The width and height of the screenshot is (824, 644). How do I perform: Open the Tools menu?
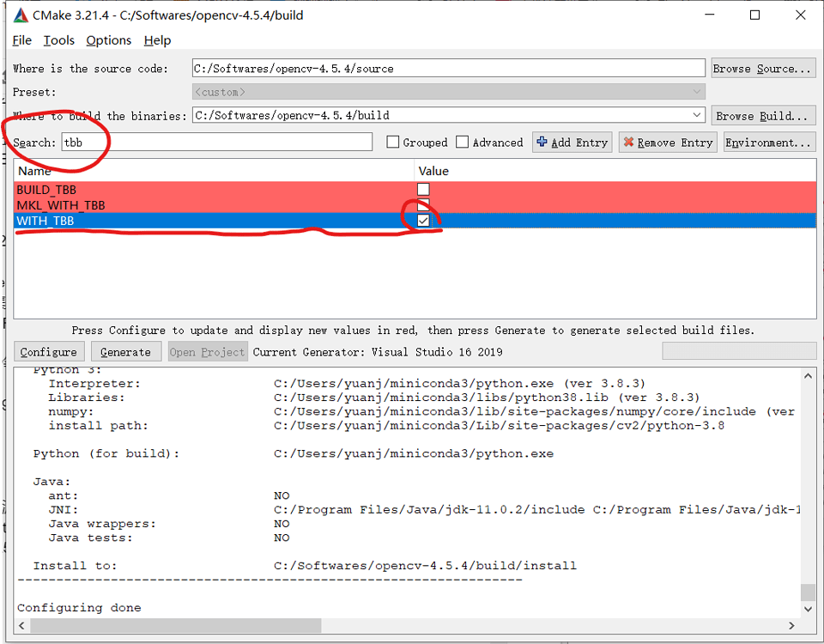58,40
